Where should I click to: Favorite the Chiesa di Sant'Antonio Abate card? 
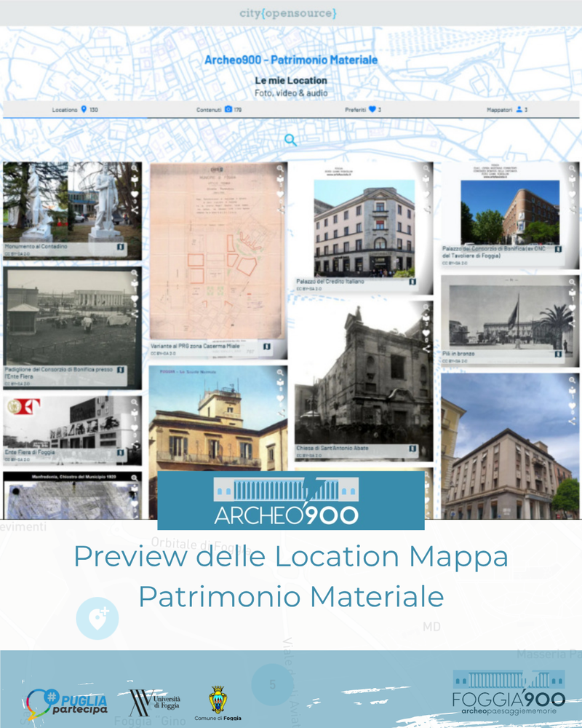pos(426,333)
